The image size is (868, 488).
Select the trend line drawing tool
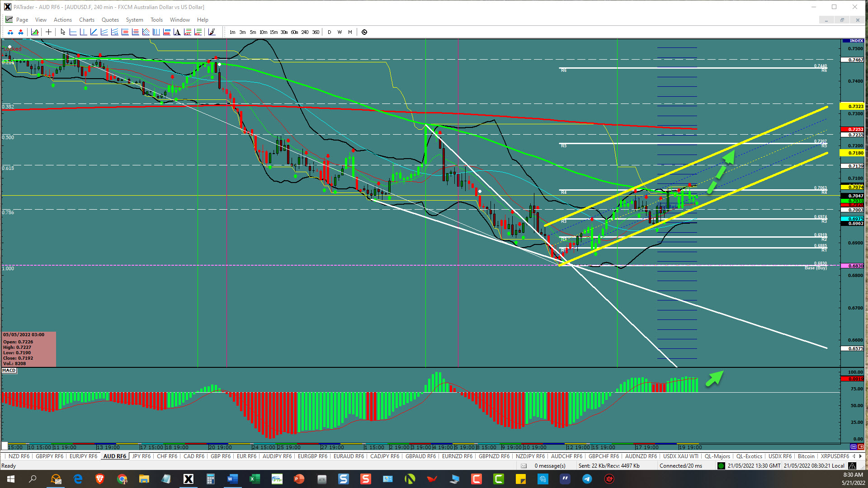pos(94,32)
